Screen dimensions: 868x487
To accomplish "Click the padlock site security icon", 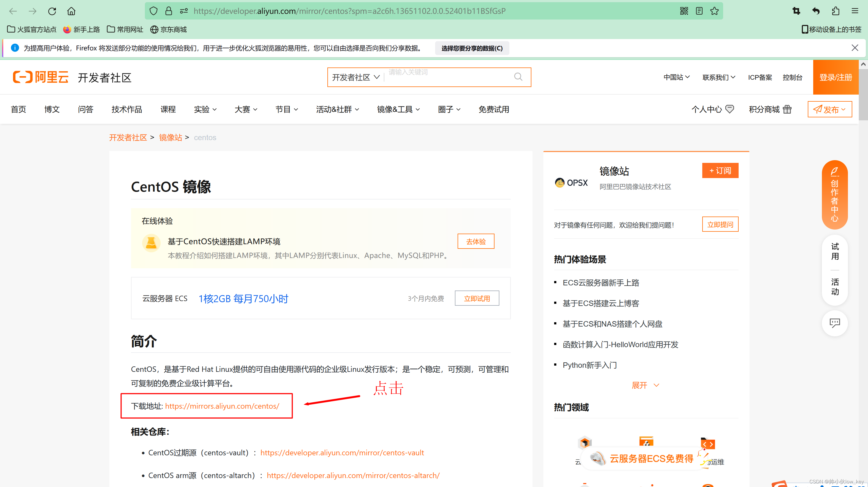I will 169,11.
